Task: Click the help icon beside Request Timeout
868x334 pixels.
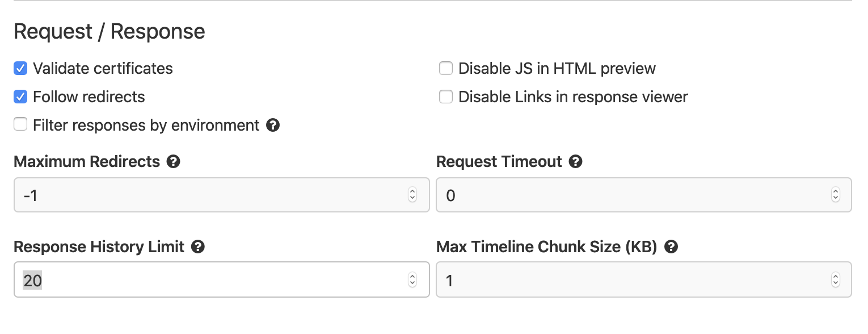Action: tap(575, 161)
